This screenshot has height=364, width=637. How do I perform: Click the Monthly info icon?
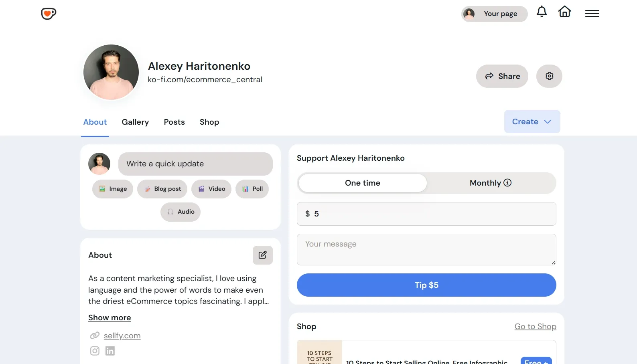[x=507, y=182]
